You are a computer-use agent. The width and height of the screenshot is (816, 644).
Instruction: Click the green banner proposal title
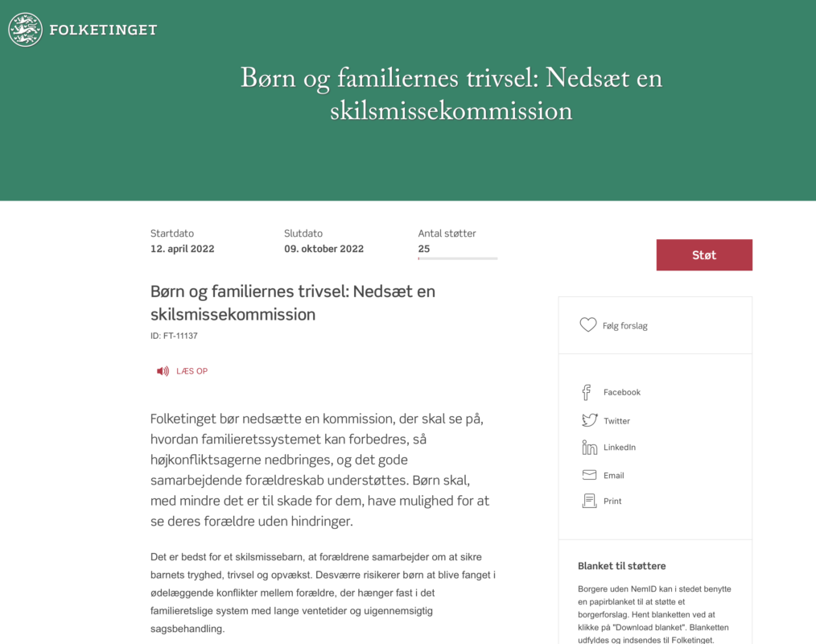pos(451,94)
